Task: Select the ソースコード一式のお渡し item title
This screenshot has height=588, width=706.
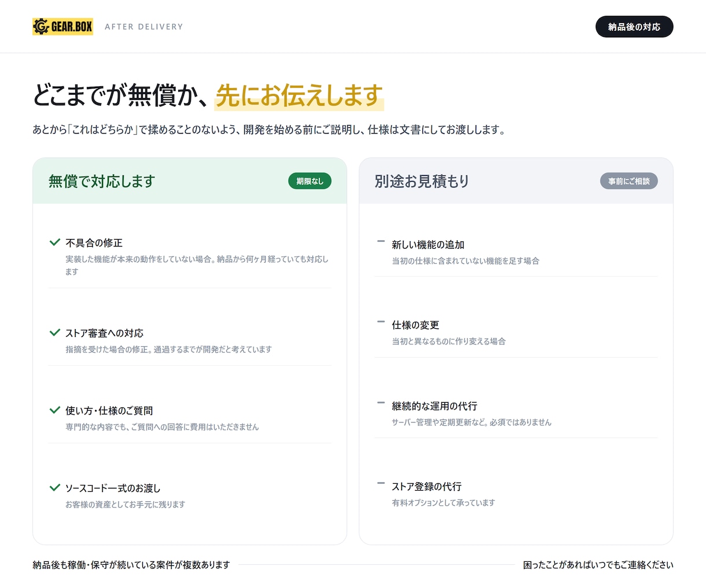Action: 113,488
